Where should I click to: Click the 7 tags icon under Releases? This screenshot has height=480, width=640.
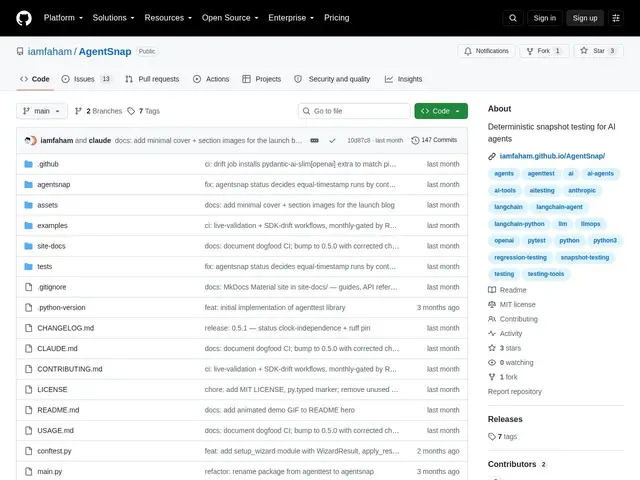coord(492,437)
